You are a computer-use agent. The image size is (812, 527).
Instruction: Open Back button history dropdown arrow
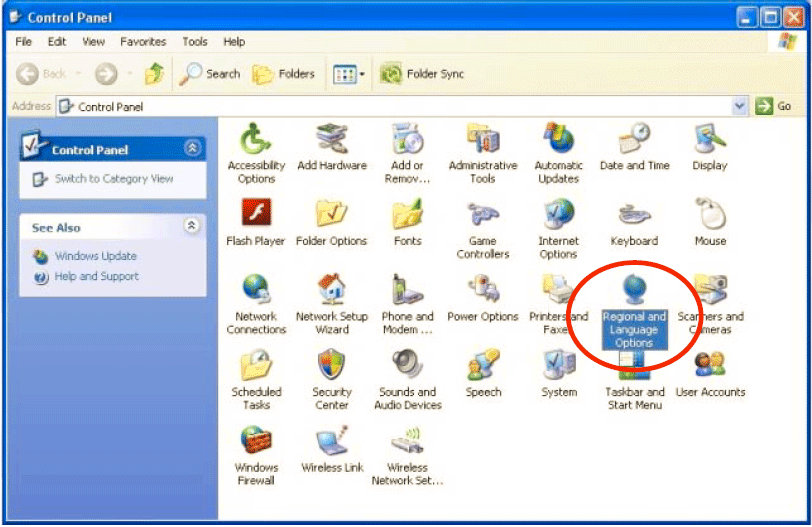pos(79,74)
